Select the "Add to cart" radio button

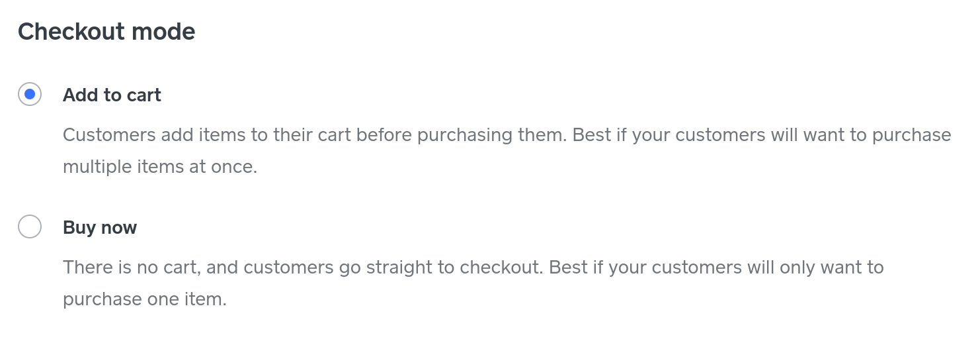(30, 95)
